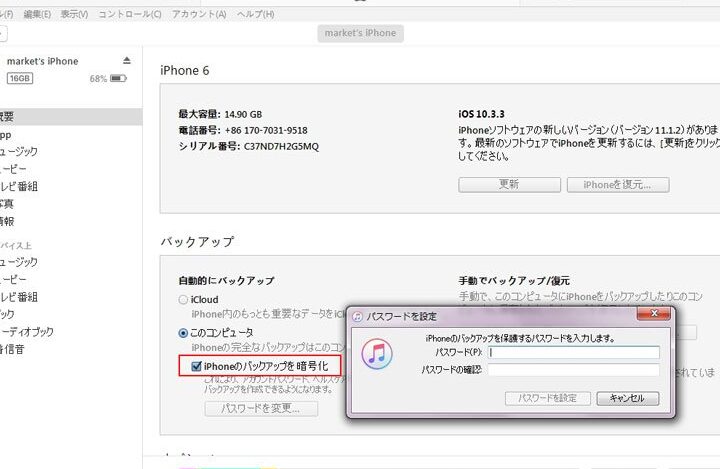Open the 表示(V) menu

coord(74,14)
